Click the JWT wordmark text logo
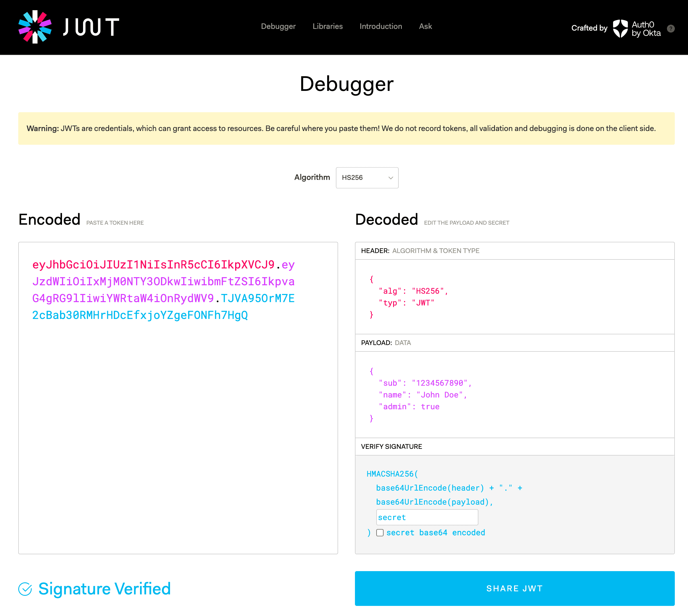688x616 pixels. [91, 27]
